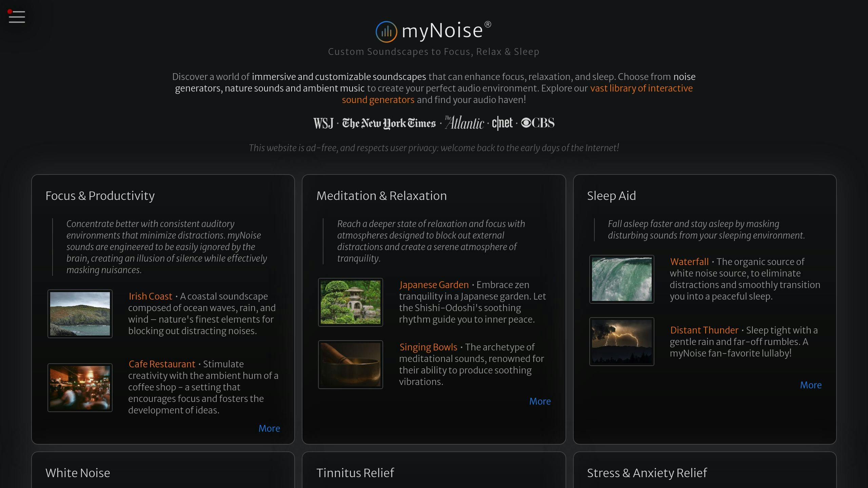Viewport: 868px width, 488px height.
Task: Open the hamburger menu icon
Action: pos(17,17)
